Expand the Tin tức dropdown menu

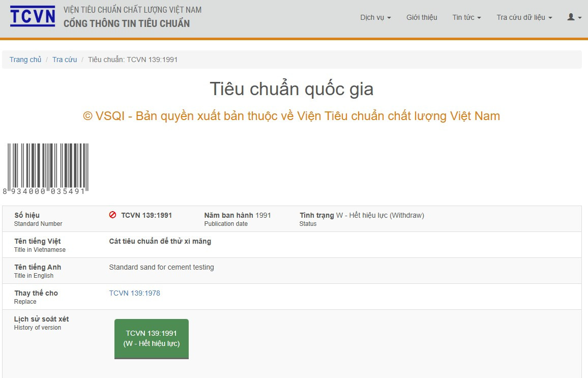pos(466,17)
